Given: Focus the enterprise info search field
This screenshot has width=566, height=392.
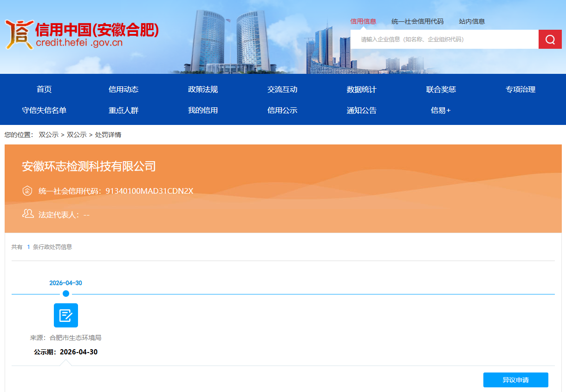Looking at the screenshot, I should pyautogui.click(x=444, y=39).
